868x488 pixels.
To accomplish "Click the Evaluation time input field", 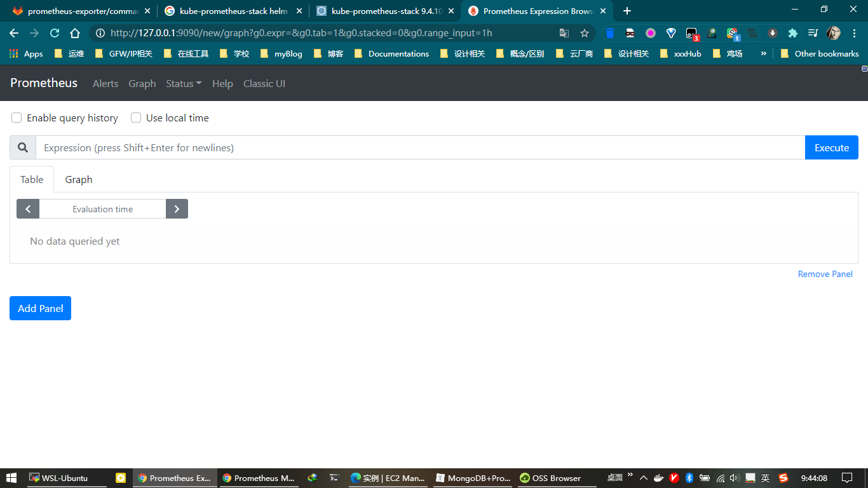I will 103,209.
